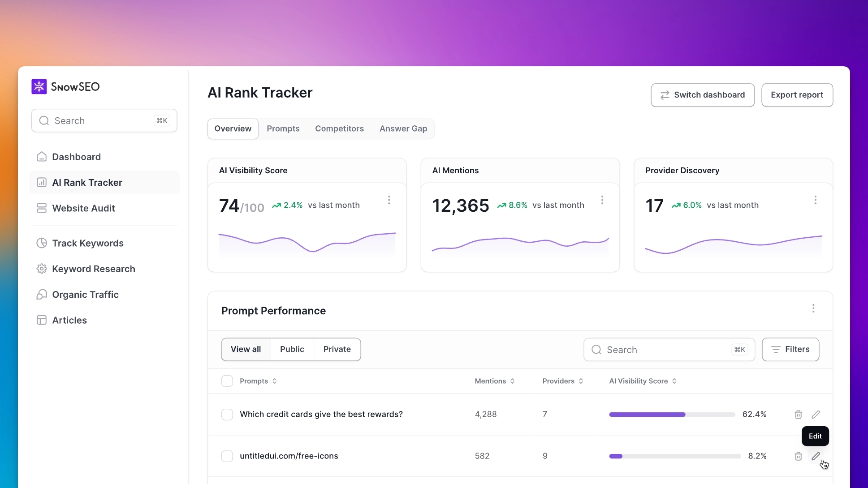Edit the untitledui.com/free-icons prompt

(816, 456)
